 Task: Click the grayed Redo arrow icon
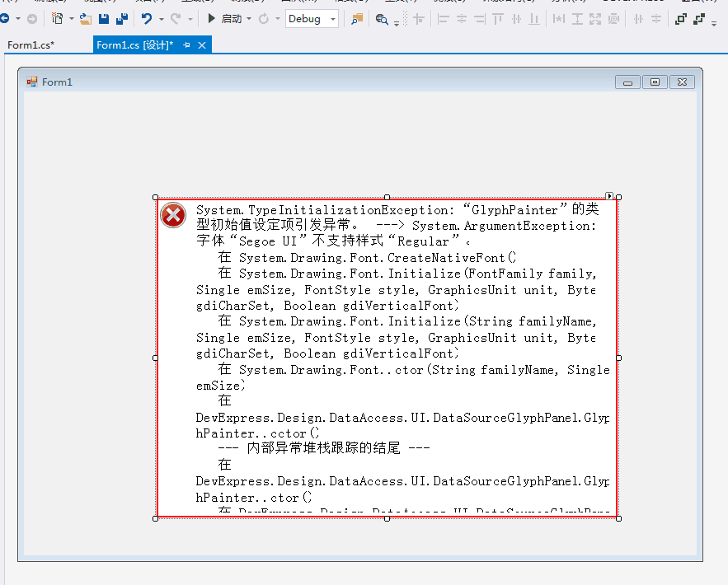coord(176,19)
